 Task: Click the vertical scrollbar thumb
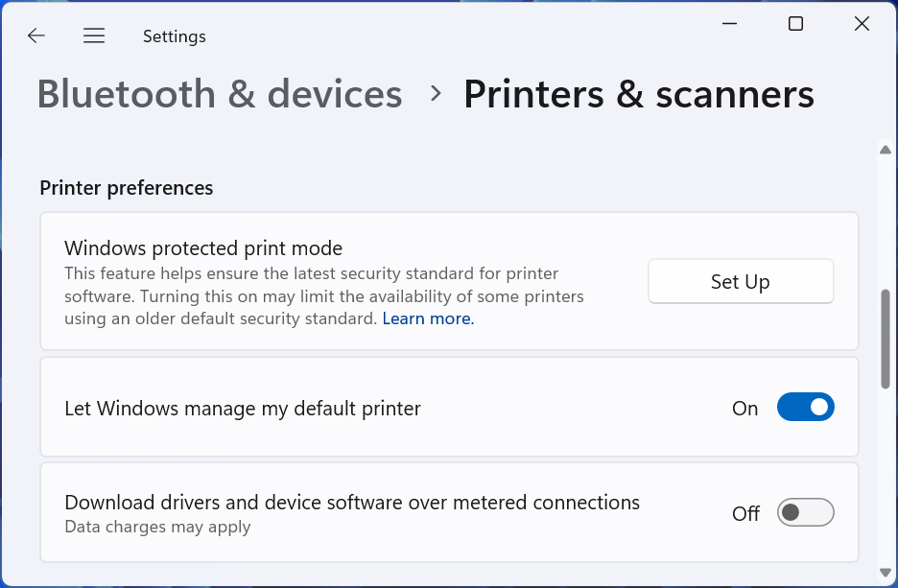(x=885, y=338)
